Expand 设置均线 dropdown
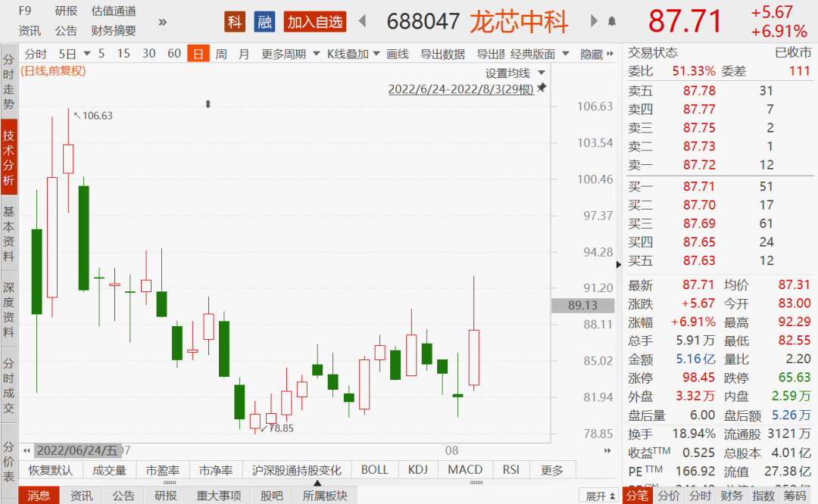Image resolution: width=818 pixels, height=504 pixels. pyautogui.click(x=515, y=73)
